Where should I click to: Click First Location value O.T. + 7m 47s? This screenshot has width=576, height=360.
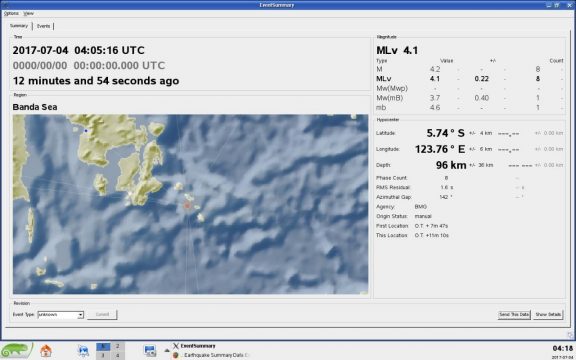(431, 226)
